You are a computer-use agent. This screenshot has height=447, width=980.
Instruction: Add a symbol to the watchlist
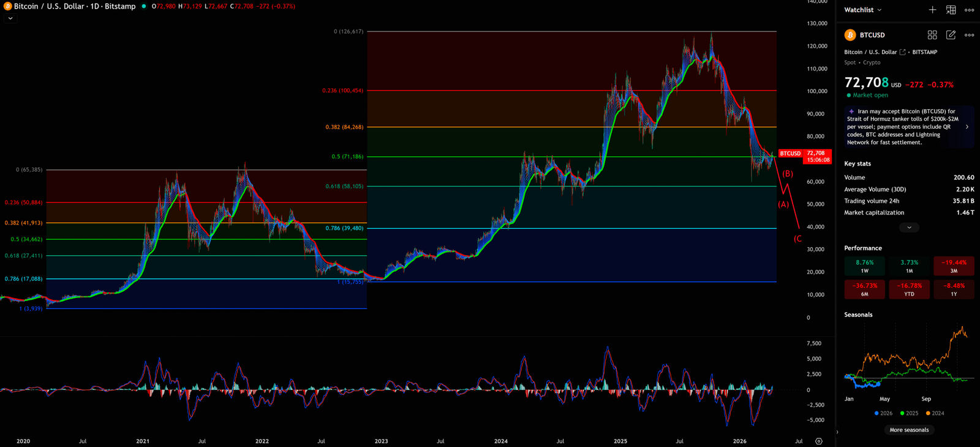click(x=932, y=10)
